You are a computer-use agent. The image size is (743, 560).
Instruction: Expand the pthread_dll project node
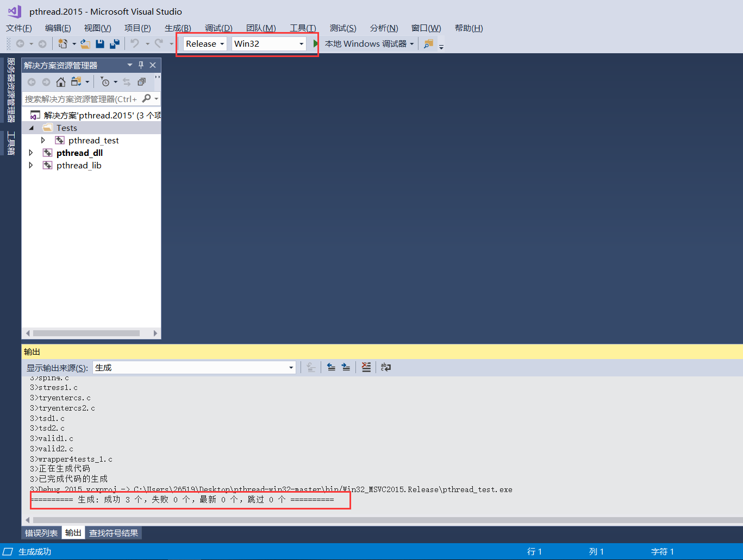pos(31,153)
